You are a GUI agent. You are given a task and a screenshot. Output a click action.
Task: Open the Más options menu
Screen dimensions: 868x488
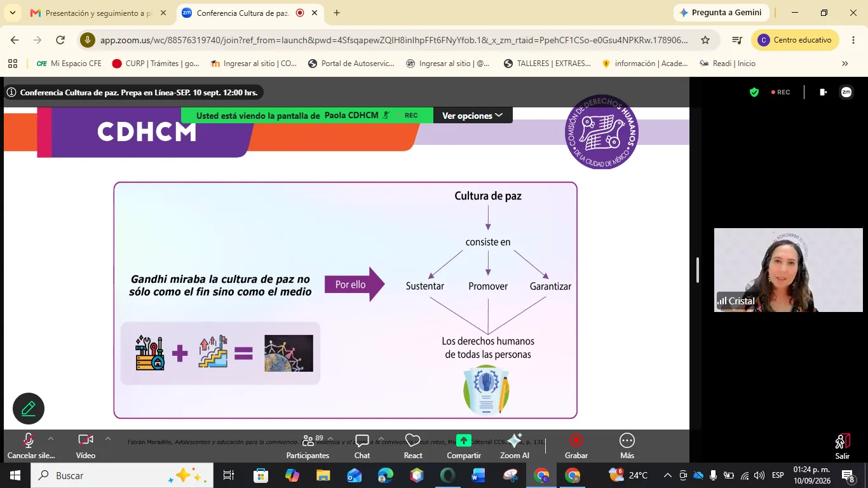point(627,446)
